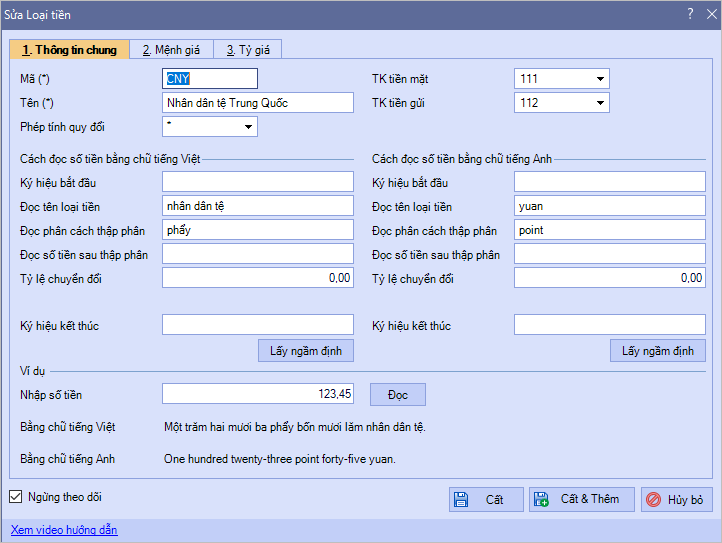Close the Sửa Loại tiền dialog
Viewport: 722px width, 543px height.
click(x=708, y=14)
